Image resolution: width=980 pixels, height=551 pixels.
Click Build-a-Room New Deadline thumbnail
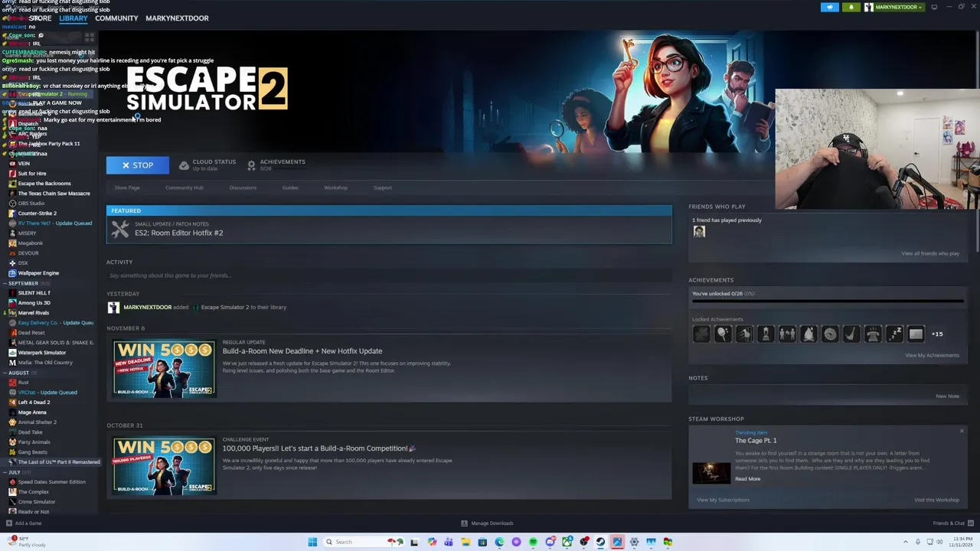[x=164, y=369]
